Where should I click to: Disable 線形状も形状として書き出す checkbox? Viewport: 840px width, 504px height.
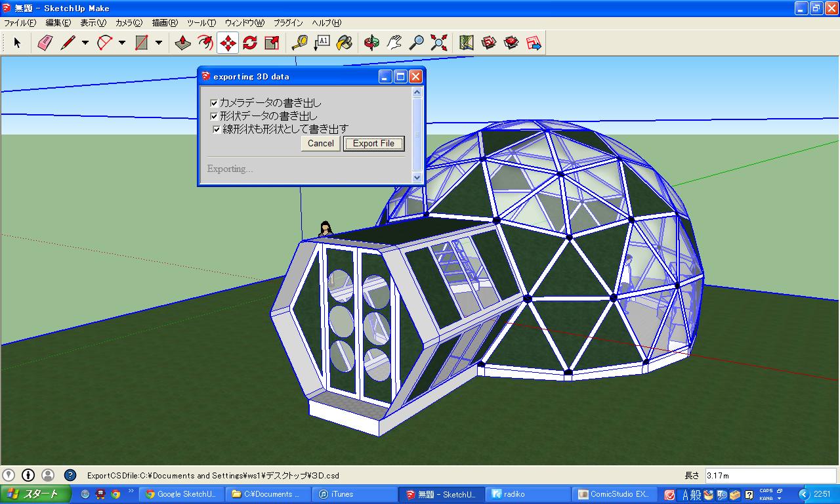click(217, 129)
